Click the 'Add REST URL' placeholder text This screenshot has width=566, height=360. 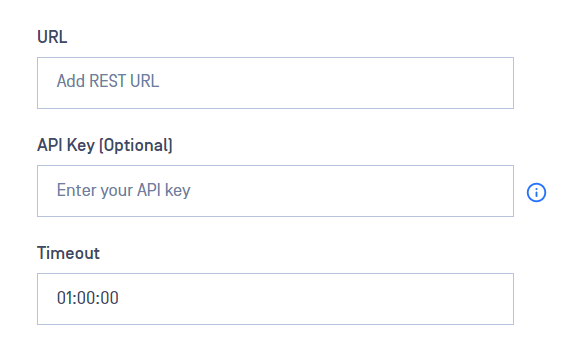coord(108,81)
